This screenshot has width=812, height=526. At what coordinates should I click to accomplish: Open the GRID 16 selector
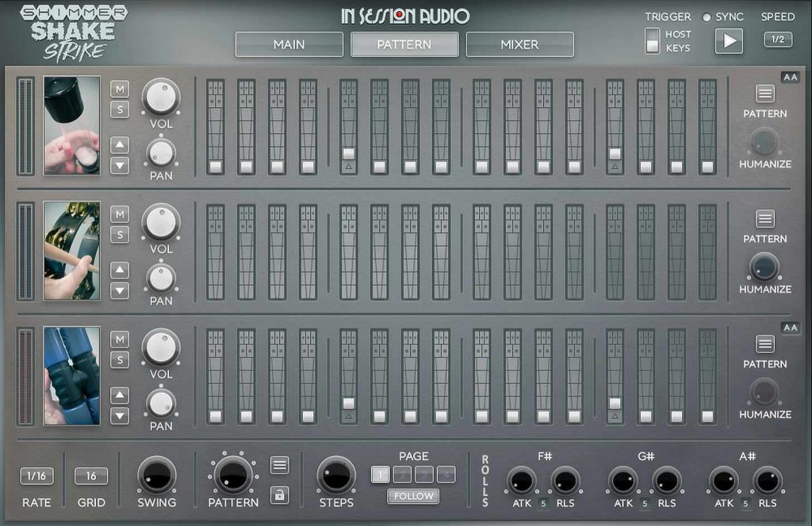(90, 477)
